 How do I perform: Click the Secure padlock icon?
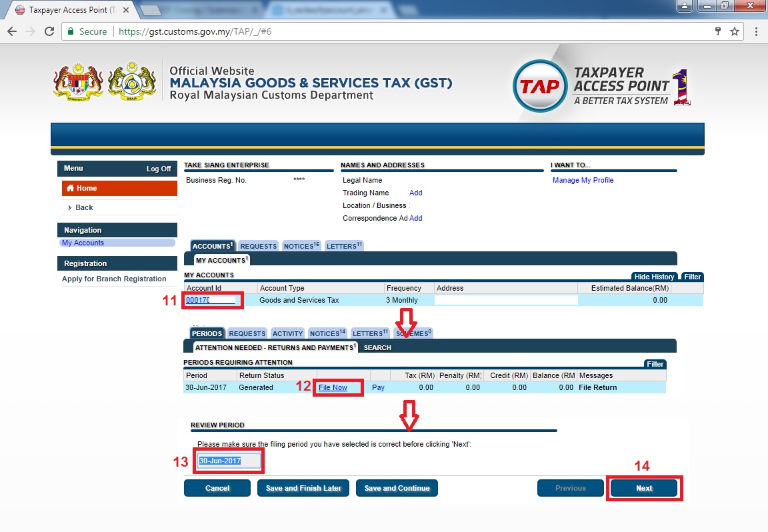71,31
